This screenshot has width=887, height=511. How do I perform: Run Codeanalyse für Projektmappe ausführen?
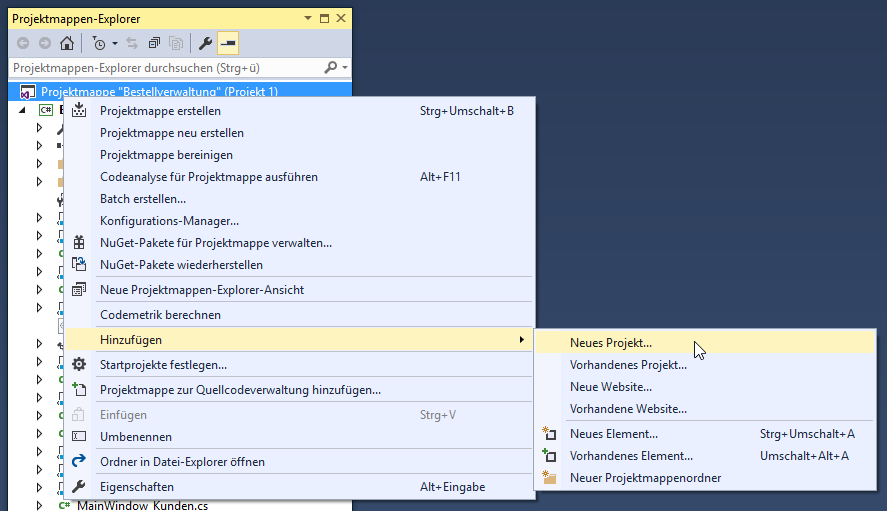299,177
